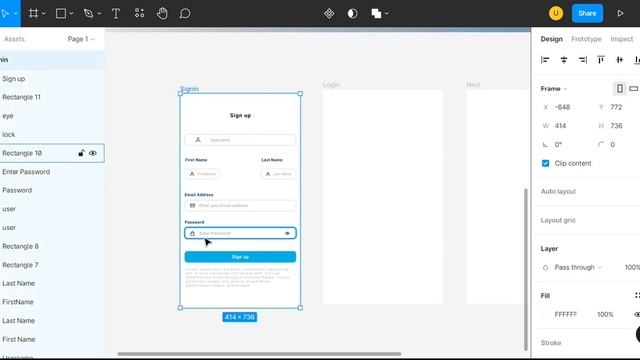Screen dimensions: 640x360
Task: Select the Hand tool
Action: tap(162, 13)
